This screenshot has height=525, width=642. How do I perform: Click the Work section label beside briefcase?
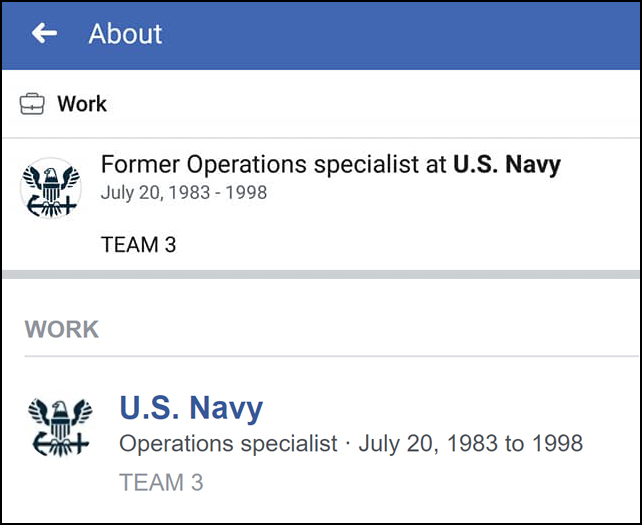point(82,103)
